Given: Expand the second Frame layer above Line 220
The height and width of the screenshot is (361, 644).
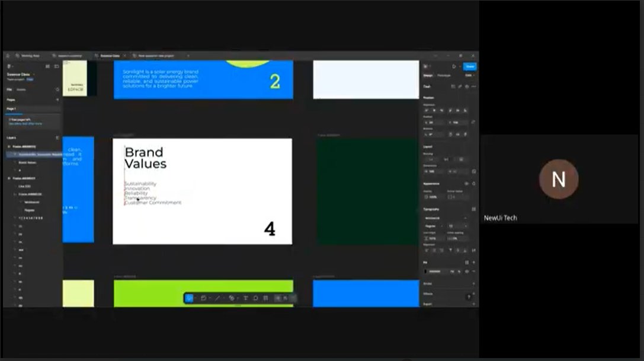Looking at the screenshot, I should (x=9, y=178).
